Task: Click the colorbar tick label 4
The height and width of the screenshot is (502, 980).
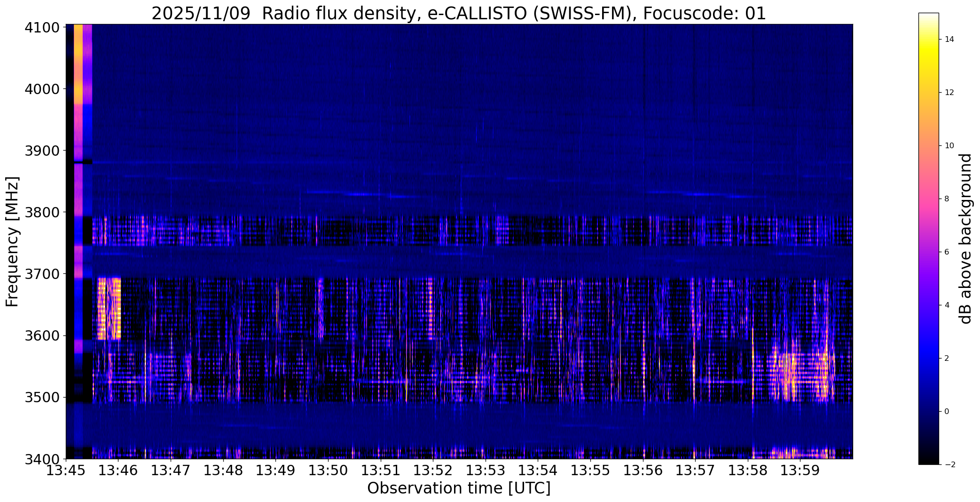Action: [x=947, y=305]
